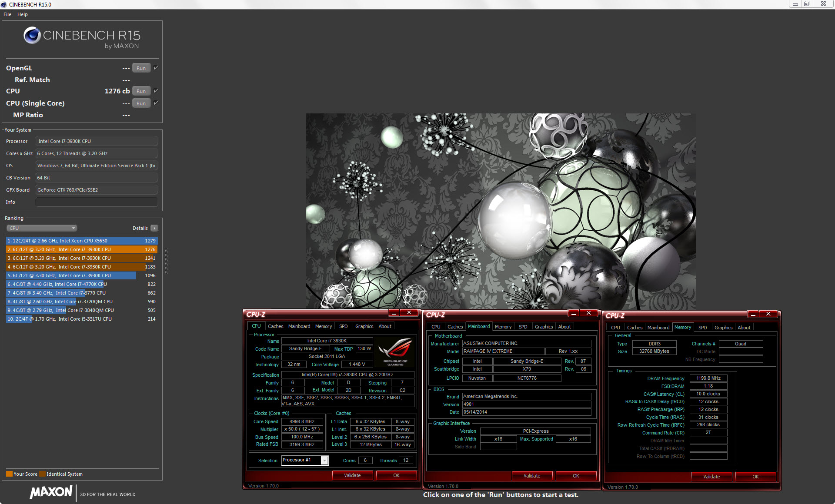Open SPD tab in Mainboard CPU-Z window
This screenshot has width=835, height=504.
tap(523, 327)
